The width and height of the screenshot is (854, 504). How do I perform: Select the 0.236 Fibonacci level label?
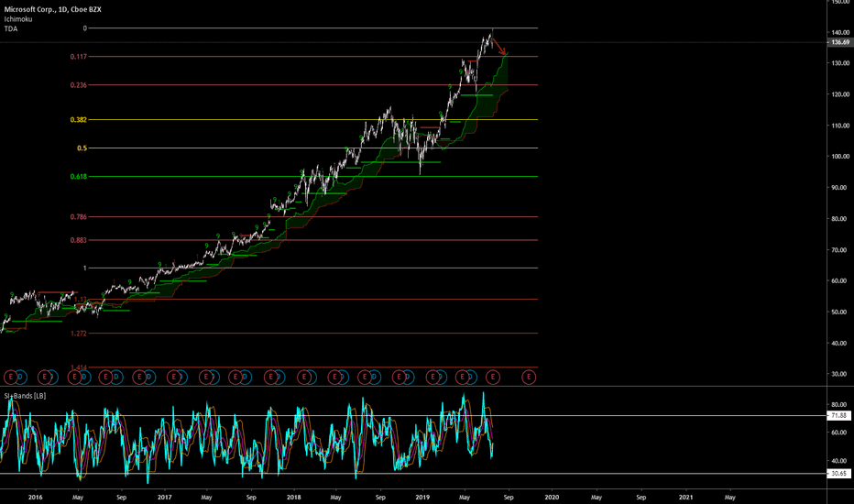79,85
